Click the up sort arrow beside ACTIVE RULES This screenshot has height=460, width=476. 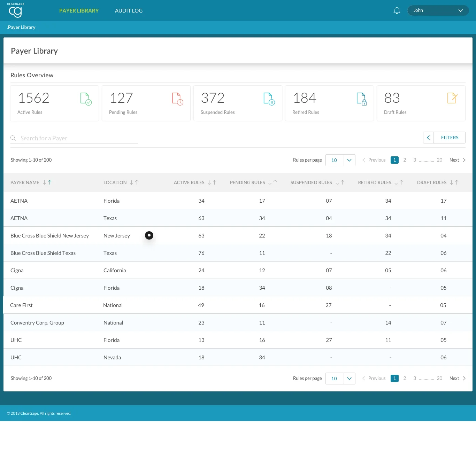[x=215, y=182]
